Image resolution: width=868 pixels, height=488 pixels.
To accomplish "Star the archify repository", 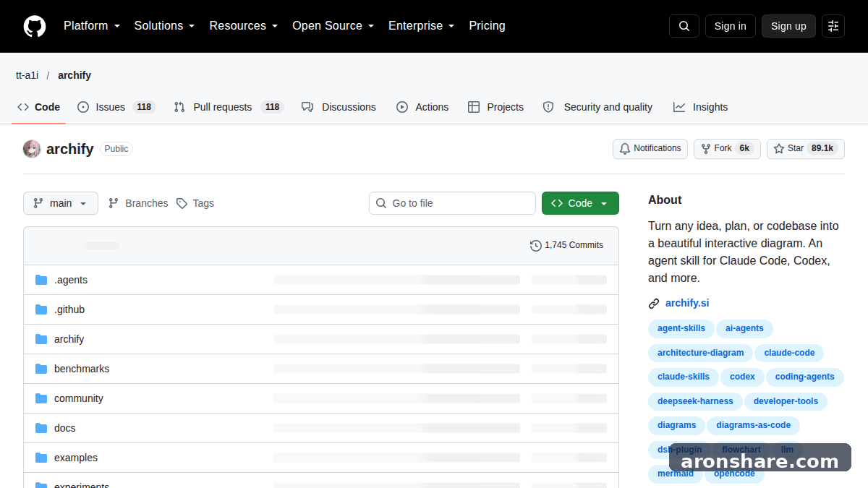I will 805,149.
